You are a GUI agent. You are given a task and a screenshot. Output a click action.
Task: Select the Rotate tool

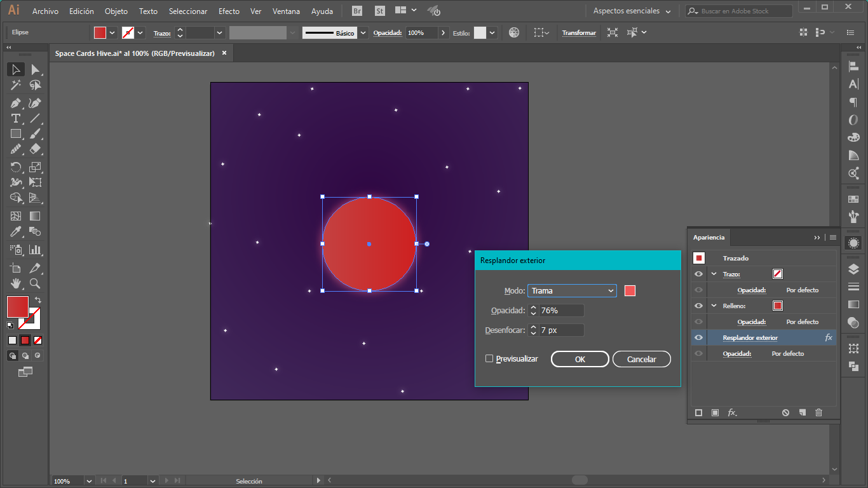pos(16,167)
